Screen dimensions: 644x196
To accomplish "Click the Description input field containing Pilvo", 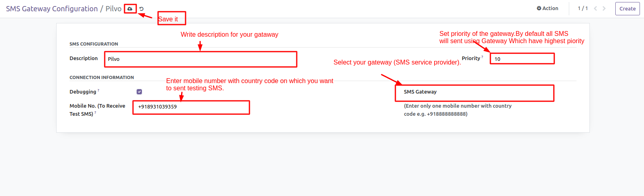I will coord(201,59).
